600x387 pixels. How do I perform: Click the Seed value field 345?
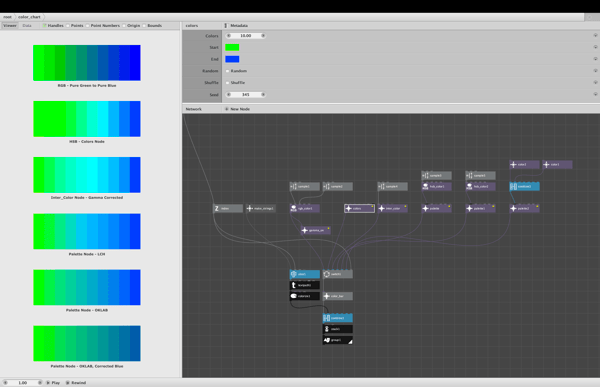(x=246, y=95)
